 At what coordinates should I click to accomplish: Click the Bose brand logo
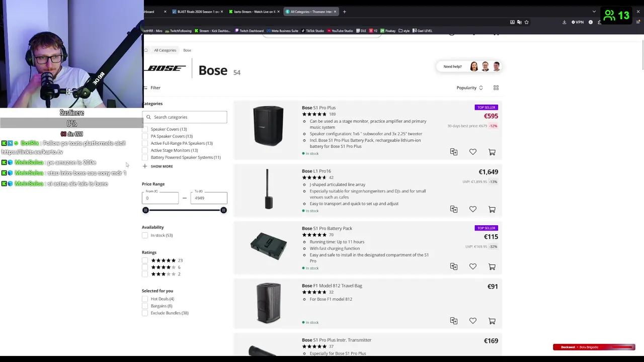point(166,68)
